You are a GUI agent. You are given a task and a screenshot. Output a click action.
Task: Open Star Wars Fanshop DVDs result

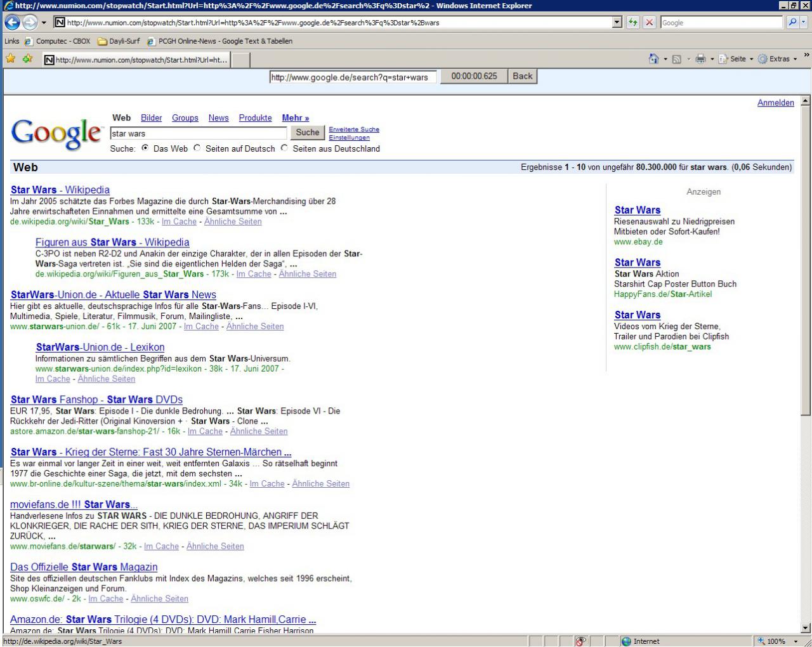(96, 400)
